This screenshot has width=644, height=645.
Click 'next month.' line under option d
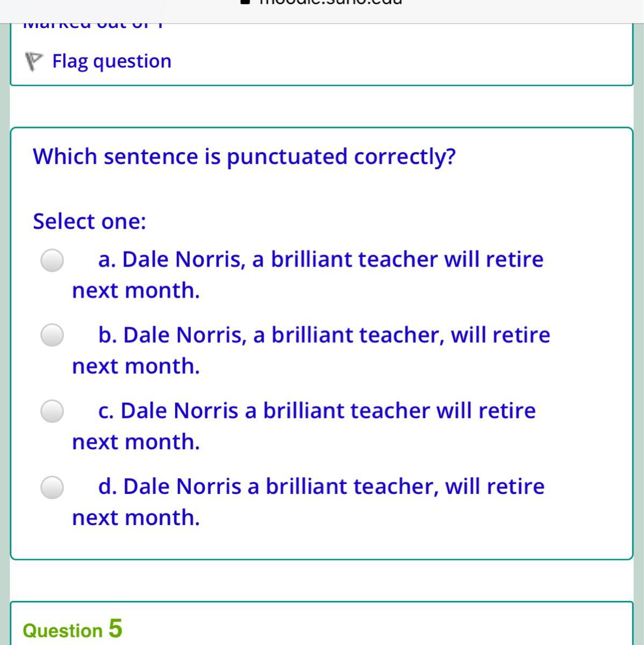pyautogui.click(x=136, y=518)
